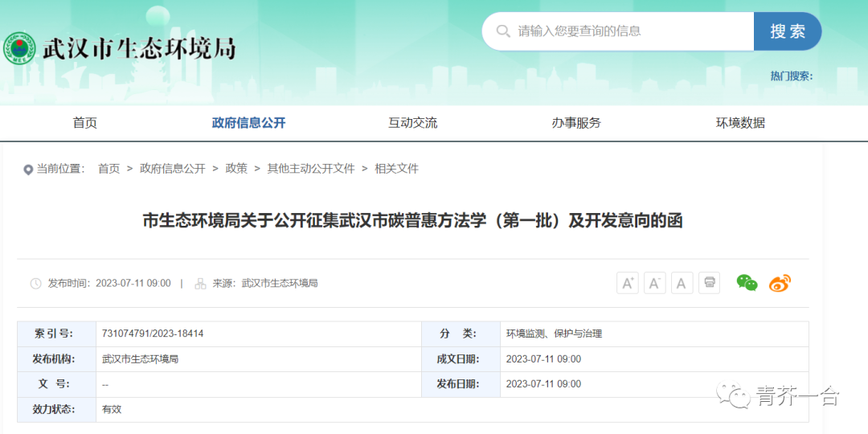This screenshot has height=434, width=868.
Task: Go to 首页 in the breadcrumb
Action: 109,169
